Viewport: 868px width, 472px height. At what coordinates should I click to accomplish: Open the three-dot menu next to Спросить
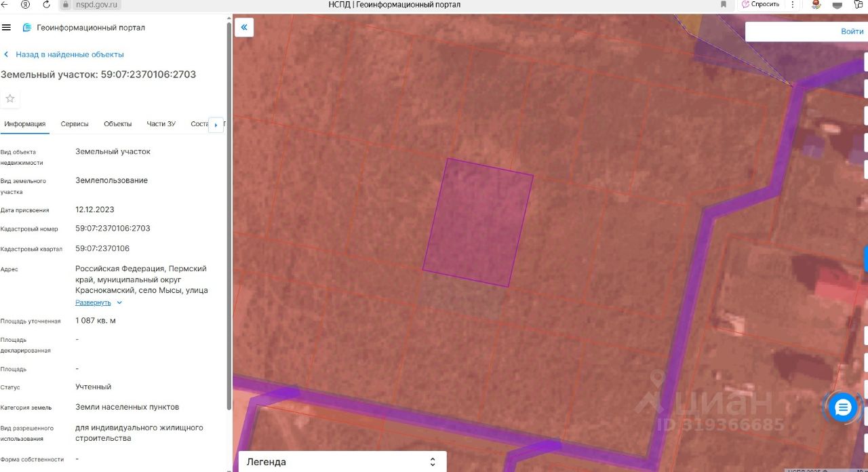click(791, 4)
